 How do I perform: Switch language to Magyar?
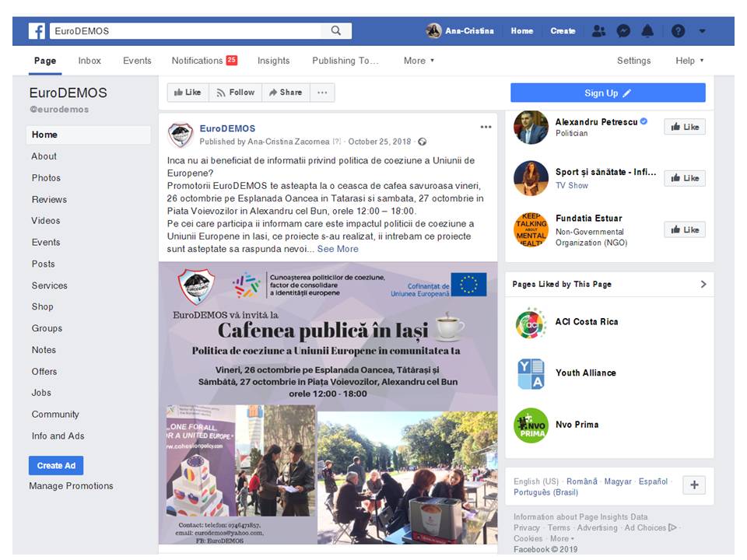[618, 481]
